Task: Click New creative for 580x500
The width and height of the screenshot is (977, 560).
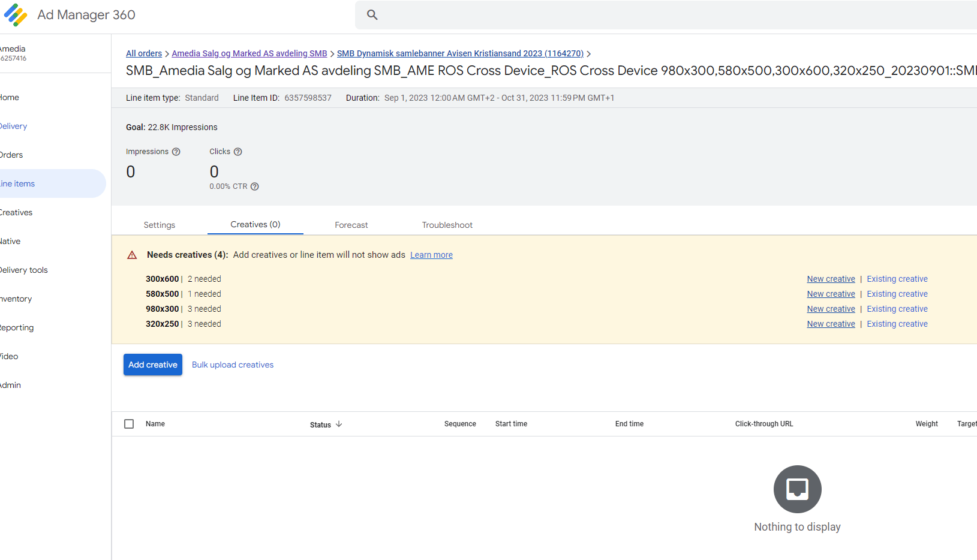Action: (x=831, y=294)
